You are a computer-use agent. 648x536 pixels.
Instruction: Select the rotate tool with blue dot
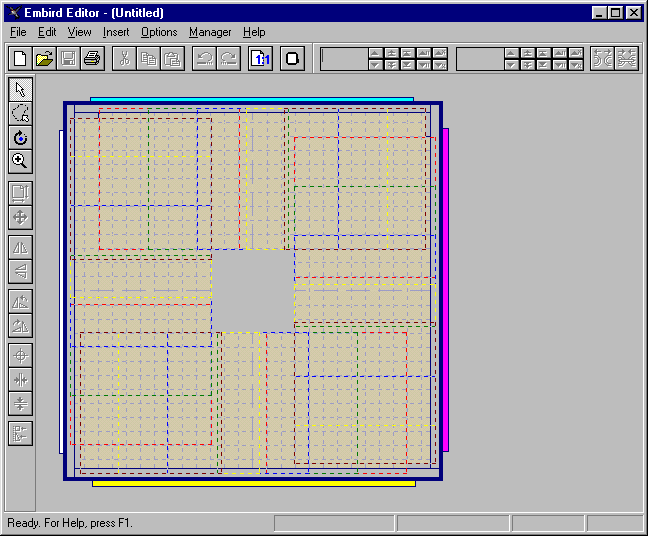[x=20, y=137]
